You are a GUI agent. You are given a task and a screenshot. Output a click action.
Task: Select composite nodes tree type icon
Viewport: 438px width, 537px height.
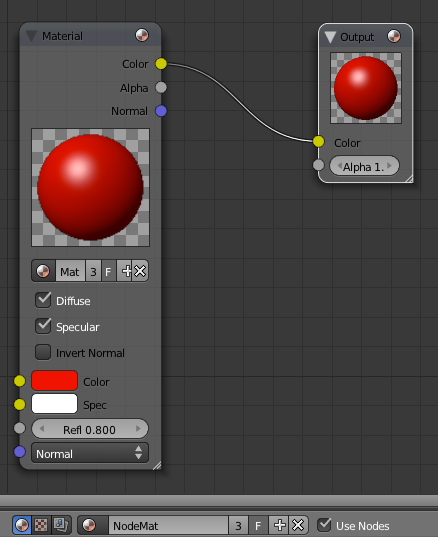pyautogui.click(x=61, y=525)
